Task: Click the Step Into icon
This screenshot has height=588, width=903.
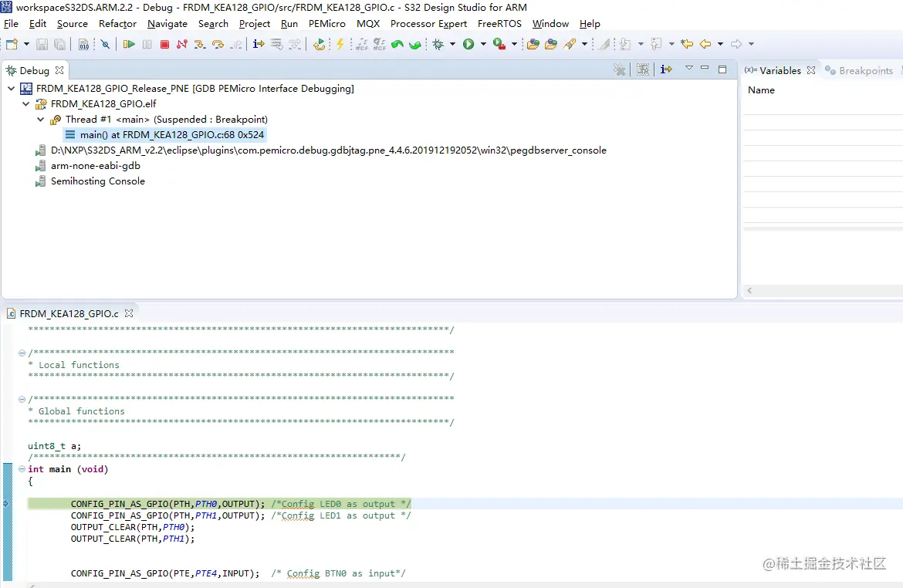Action: pos(200,44)
